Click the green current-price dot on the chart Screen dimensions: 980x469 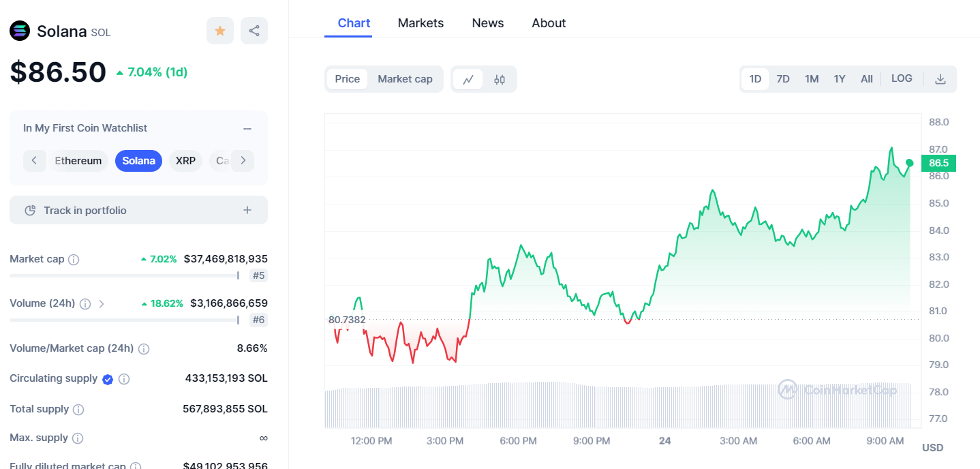(x=910, y=163)
